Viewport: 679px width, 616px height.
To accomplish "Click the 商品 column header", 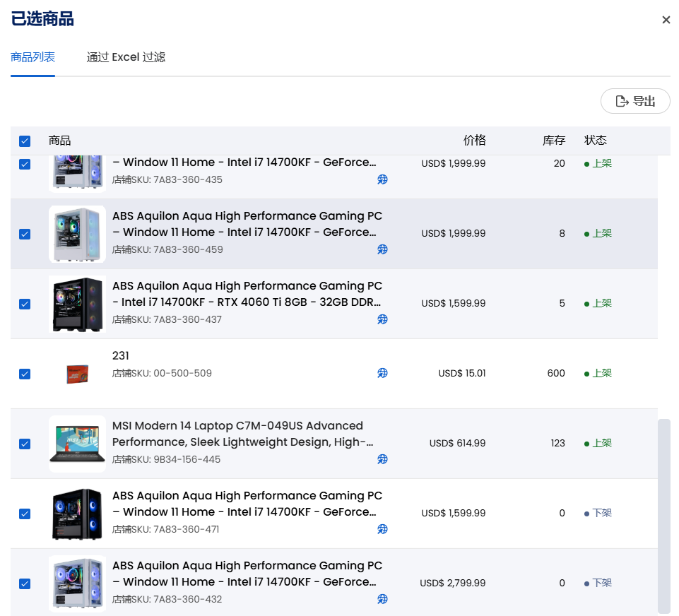I will [60, 141].
